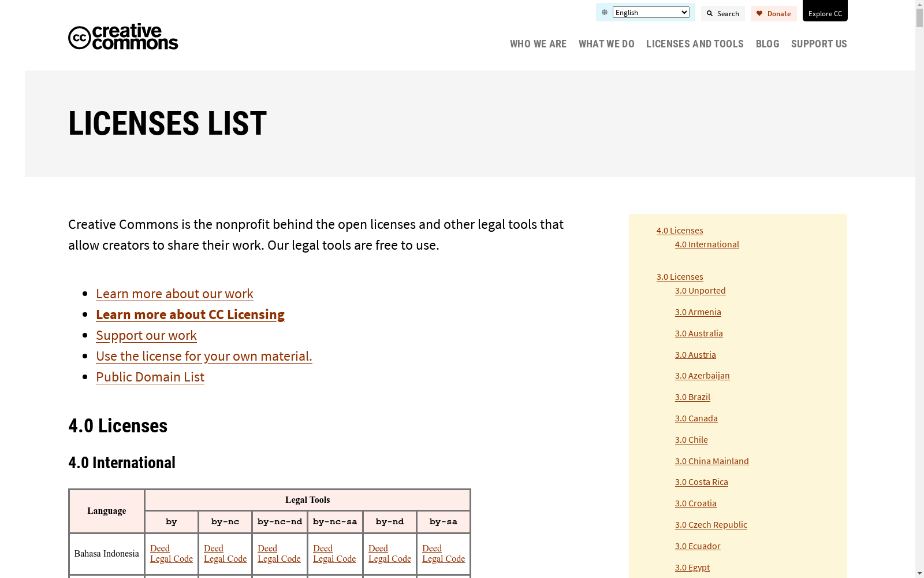
Task: Open the by-nc Deed for Bahasa Indonesia
Action: click(x=214, y=548)
